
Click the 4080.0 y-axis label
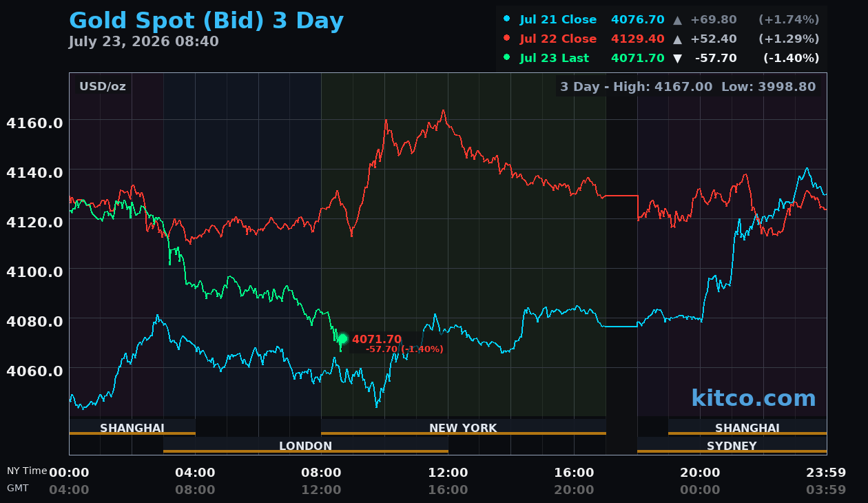coord(34,321)
